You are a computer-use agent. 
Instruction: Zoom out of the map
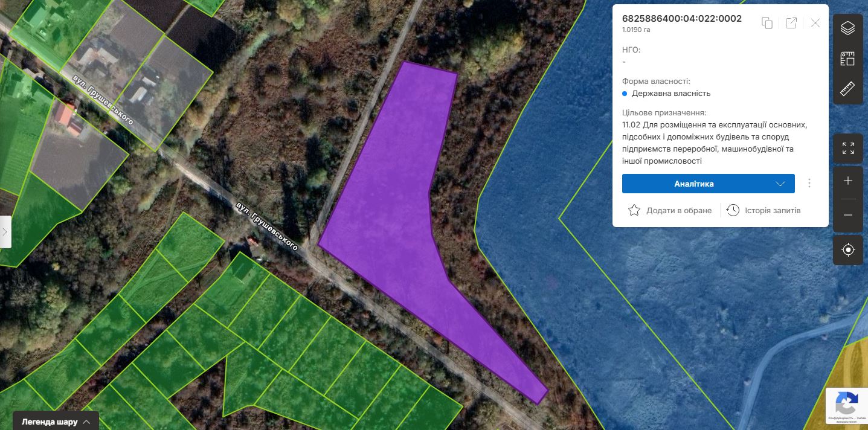[848, 216]
